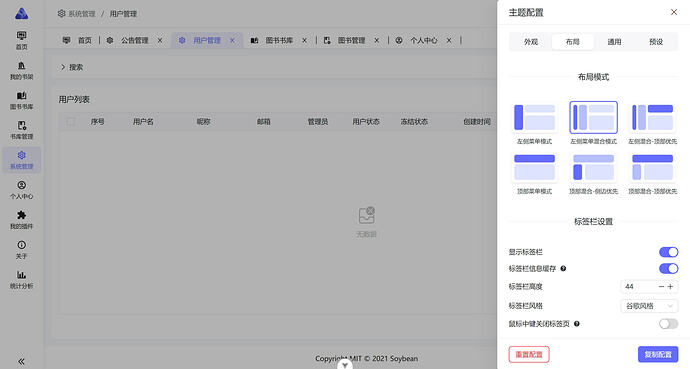Image resolution: width=690 pixels, height=369 pixels.
Task: Increase 标签栏高度 with plus button
Action: (670, 286)
